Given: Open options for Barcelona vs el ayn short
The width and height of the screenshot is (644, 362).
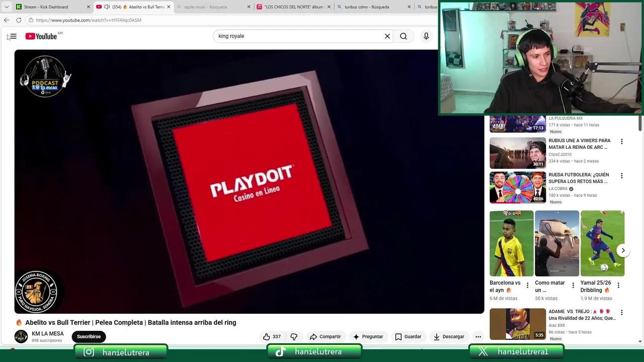Looking at the screenshot, I should [527, 286].
